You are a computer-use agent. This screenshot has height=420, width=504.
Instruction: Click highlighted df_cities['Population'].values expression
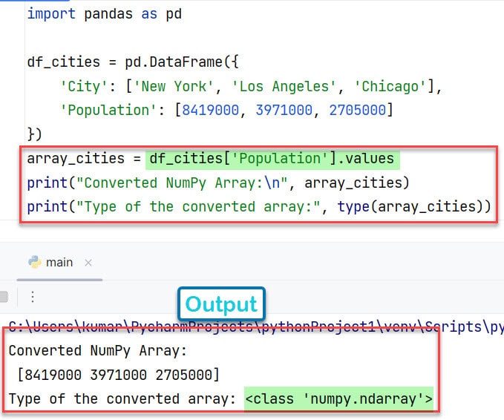click(272, 159)
